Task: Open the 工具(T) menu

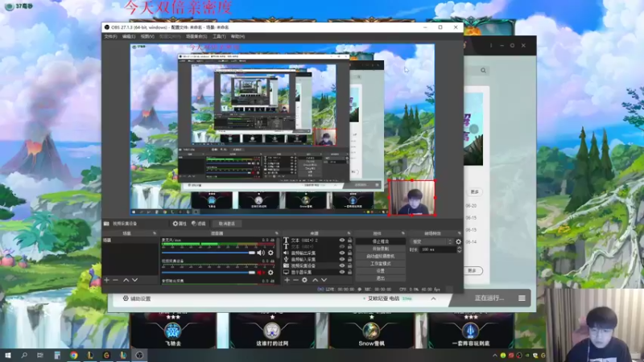Action: click(219, 36)
